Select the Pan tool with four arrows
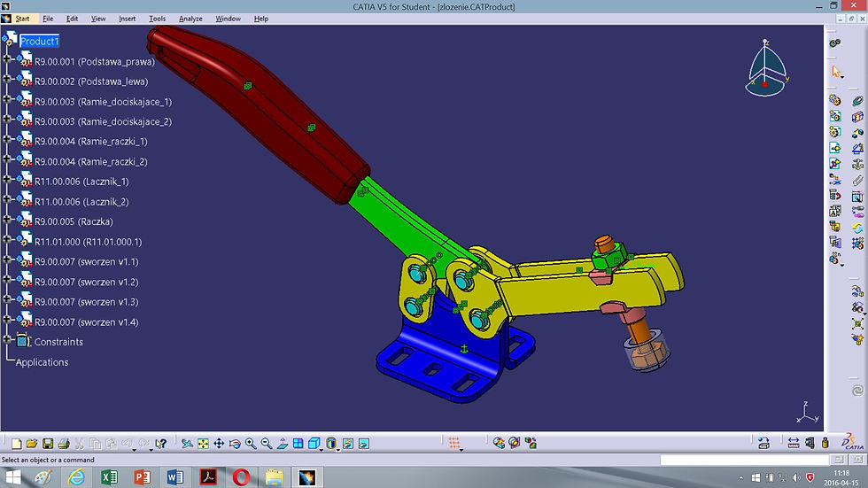This screenshot has height=488, width=868. pos(219,443)
